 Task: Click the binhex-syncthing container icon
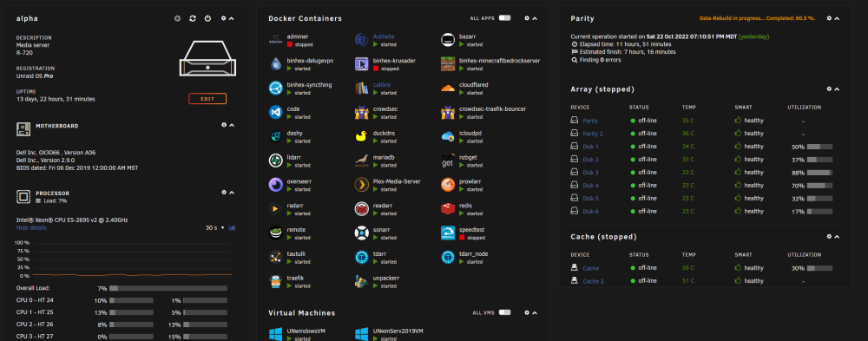pos(276,88)
